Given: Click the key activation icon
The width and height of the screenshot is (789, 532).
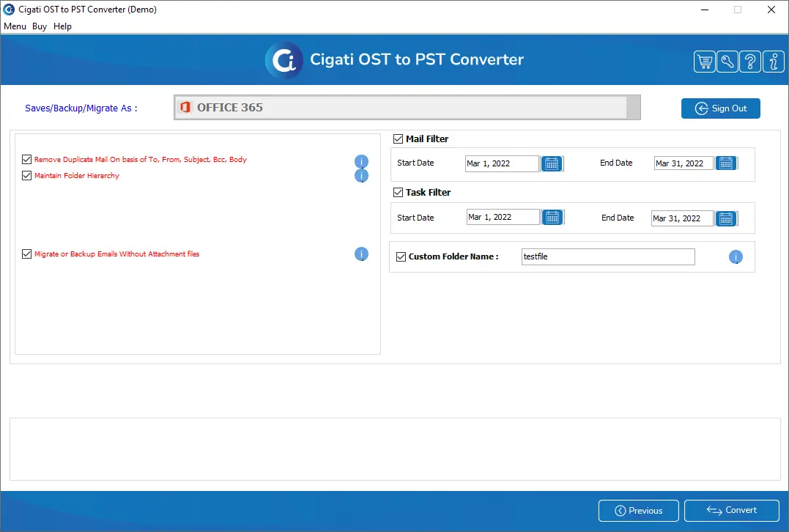Looking at the screenshot, I should click(727, 62).
